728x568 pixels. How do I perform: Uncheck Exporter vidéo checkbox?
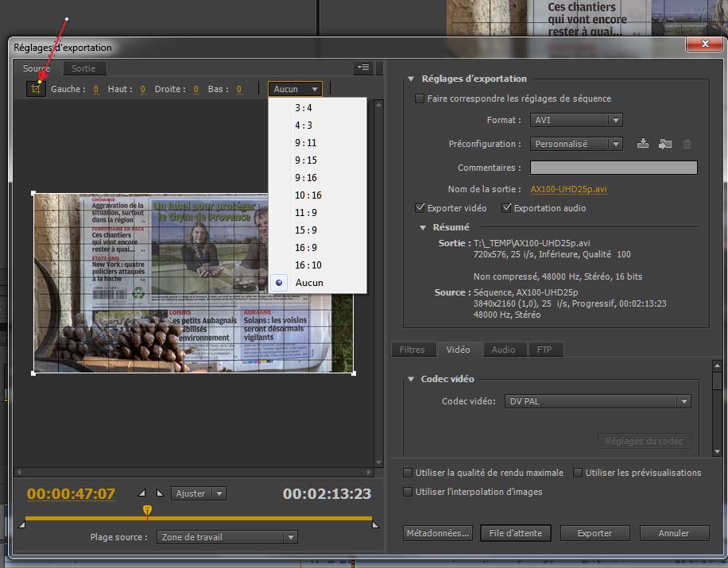point(420,208)
